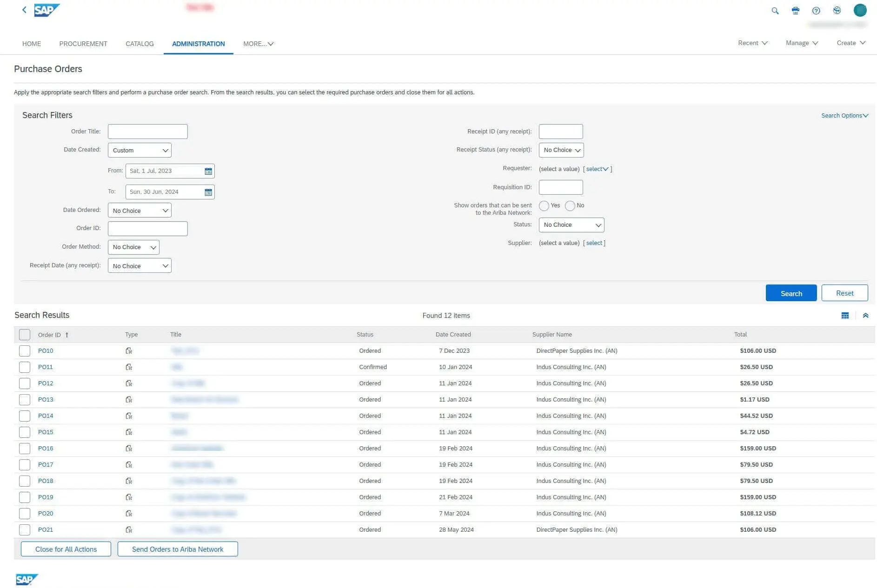
Task: Open the Create menu
Action: 851,43
